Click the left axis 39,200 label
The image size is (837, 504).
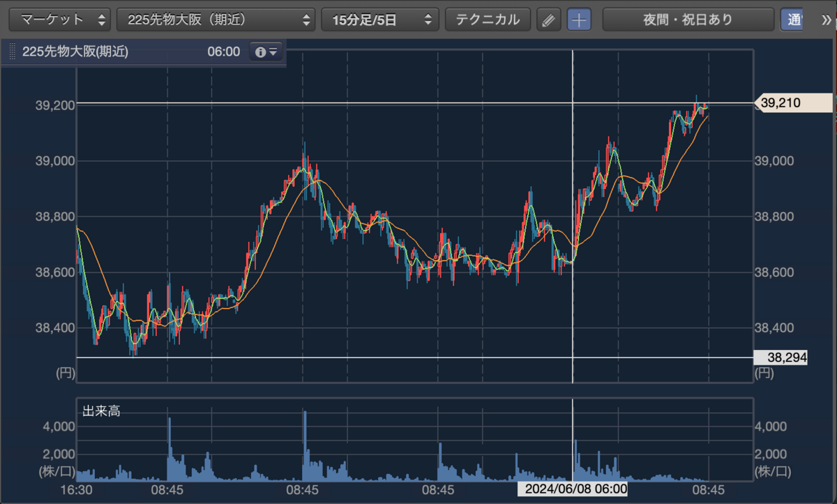pyautogui.click(x=54, y=106)
